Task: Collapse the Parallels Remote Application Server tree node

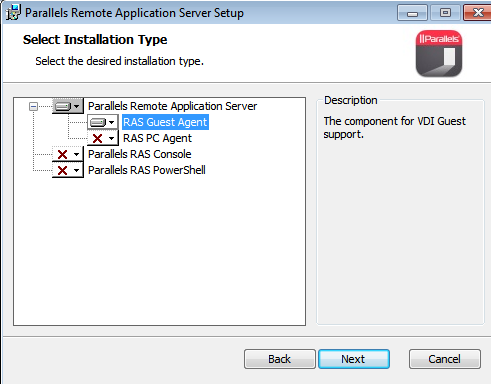Action: point(33,107)
